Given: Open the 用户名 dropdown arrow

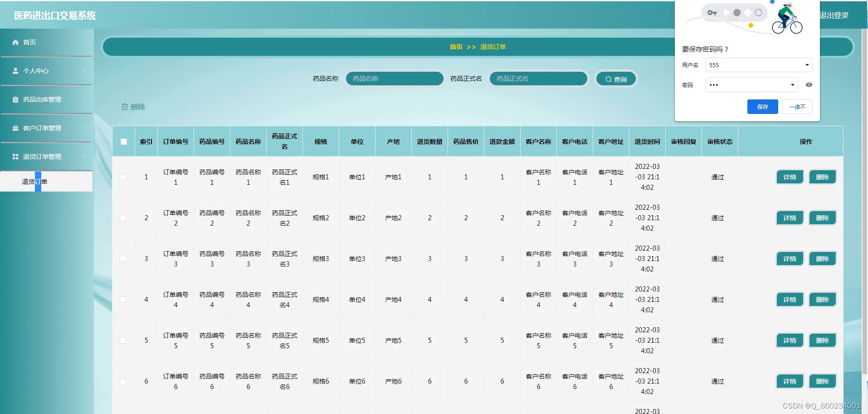Looking at the screenshot, I should [807, 65].
